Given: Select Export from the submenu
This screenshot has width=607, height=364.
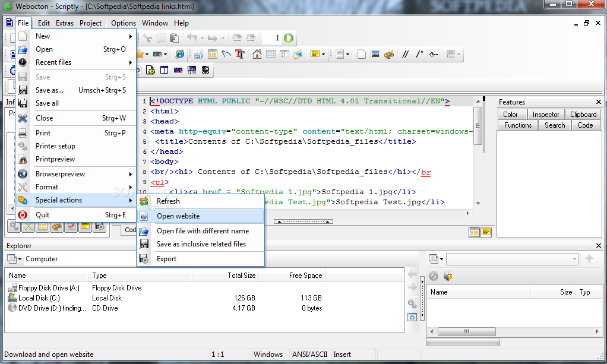Looking at the screenshot, I should [x=201, y=259].
